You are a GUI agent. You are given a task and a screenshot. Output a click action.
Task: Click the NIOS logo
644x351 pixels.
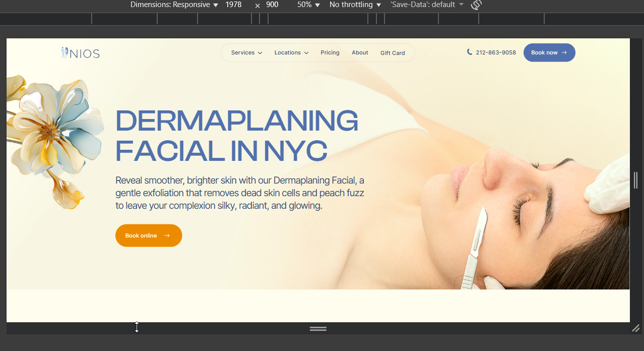(x=80, y=53)
